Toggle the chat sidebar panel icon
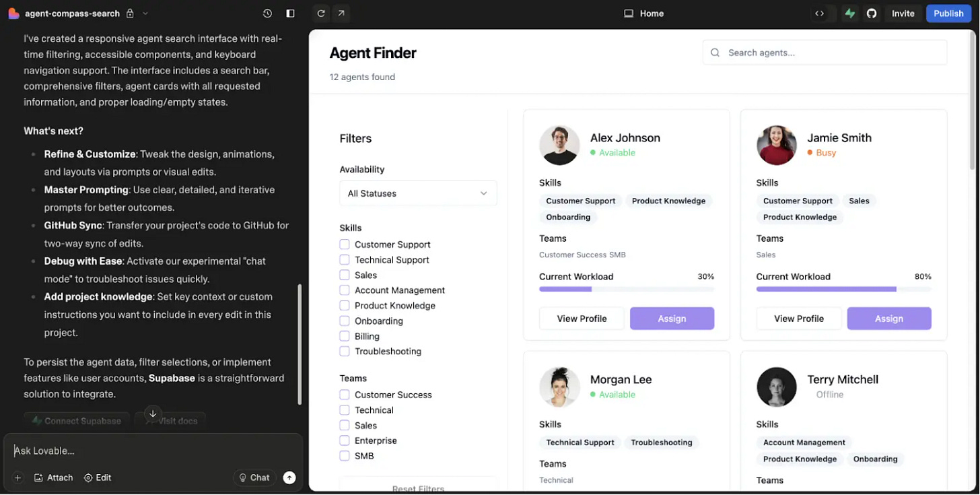This screenshot has width=980, height=495. (x=290, y=13)
